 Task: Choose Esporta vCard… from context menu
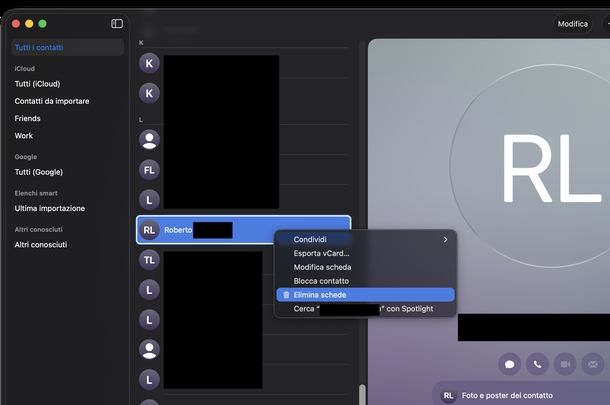(365, 253)
